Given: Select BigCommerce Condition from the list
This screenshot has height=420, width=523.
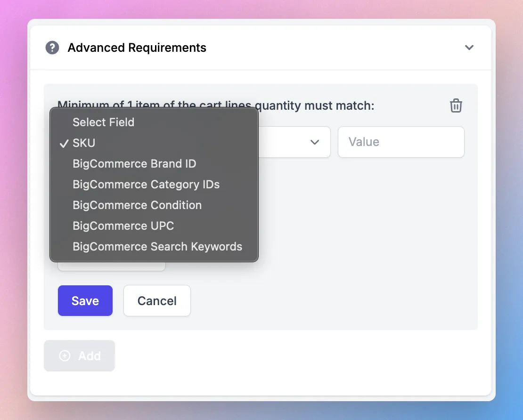Looking at the screenshot, I should point(154,205).
